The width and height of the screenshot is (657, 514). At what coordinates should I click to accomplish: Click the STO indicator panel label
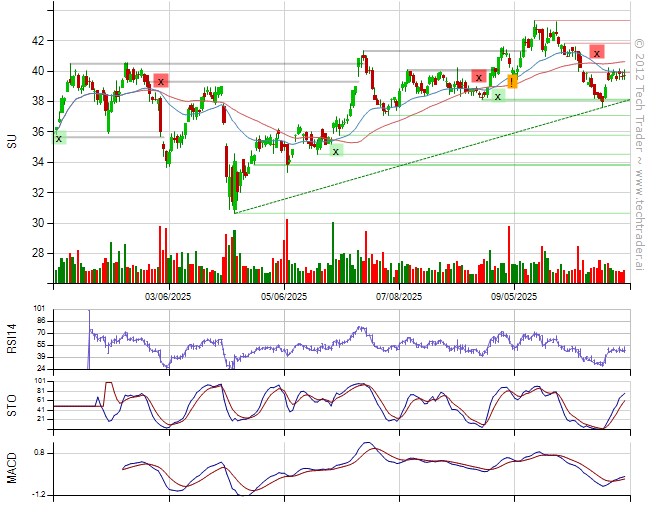click(x=12, y=405)
